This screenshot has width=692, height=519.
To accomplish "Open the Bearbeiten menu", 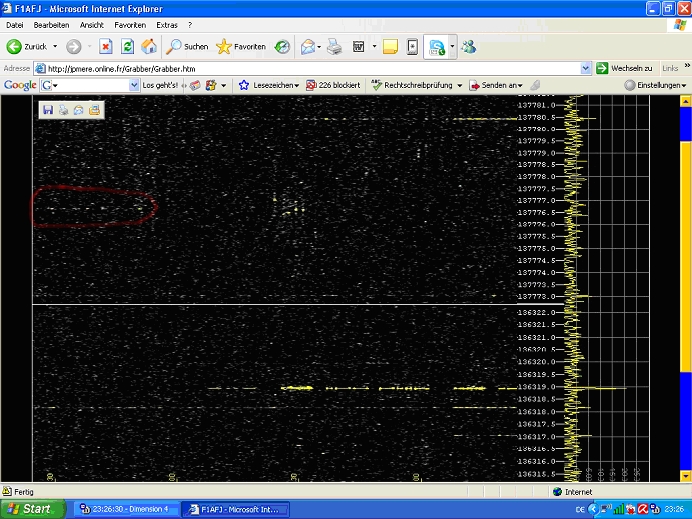I will [51, 24].
